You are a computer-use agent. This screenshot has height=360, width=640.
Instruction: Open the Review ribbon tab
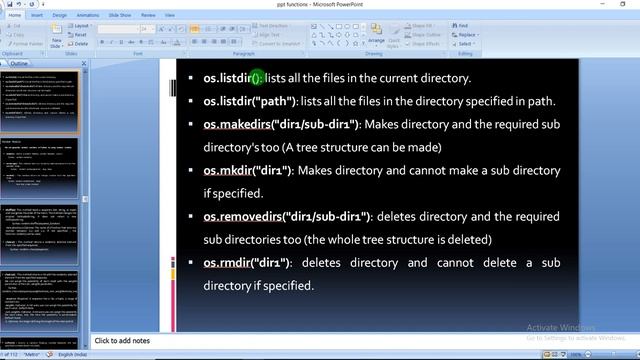pos(148,15)
